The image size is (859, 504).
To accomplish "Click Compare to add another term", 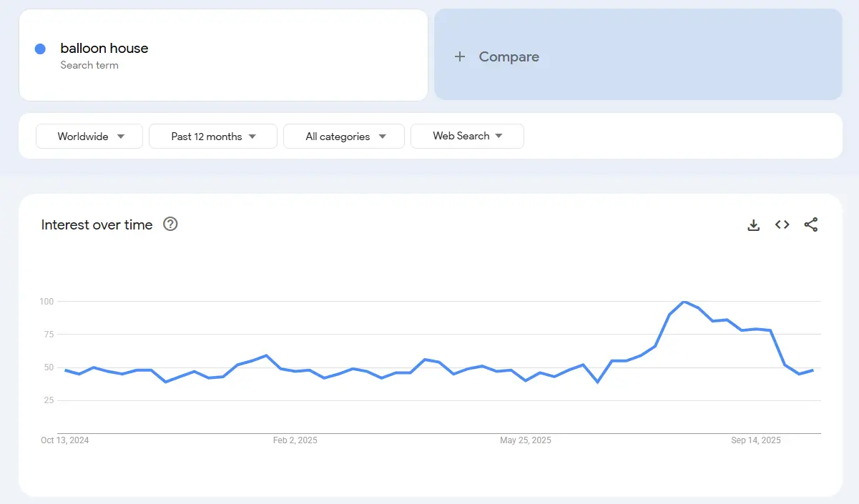I will [x=509, y=56].
